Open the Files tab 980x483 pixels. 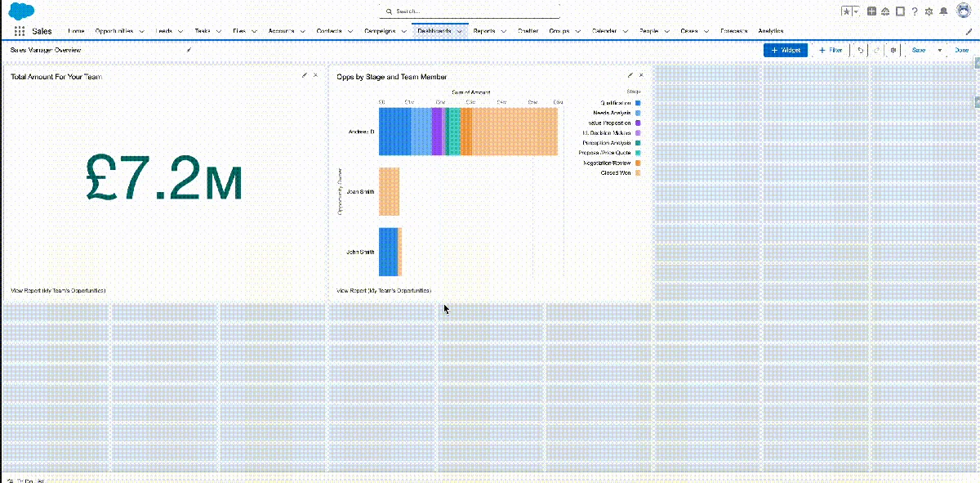239,31
